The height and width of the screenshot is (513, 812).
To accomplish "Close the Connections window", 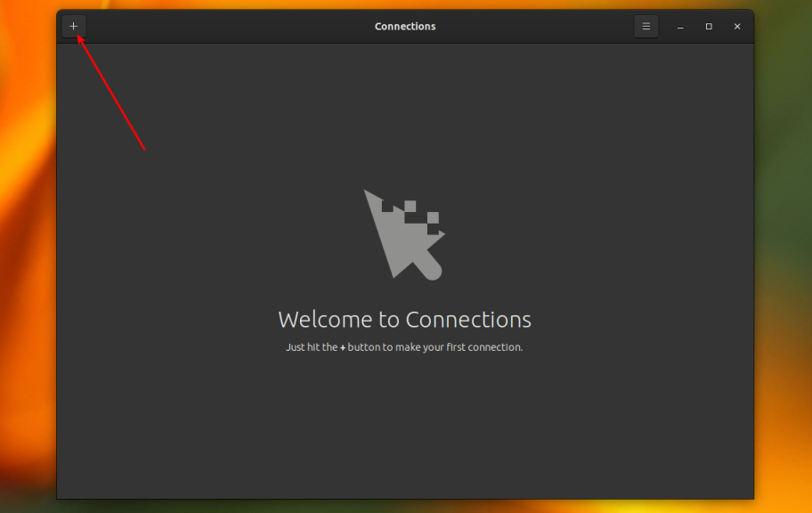I will click(x=737, y=27).
